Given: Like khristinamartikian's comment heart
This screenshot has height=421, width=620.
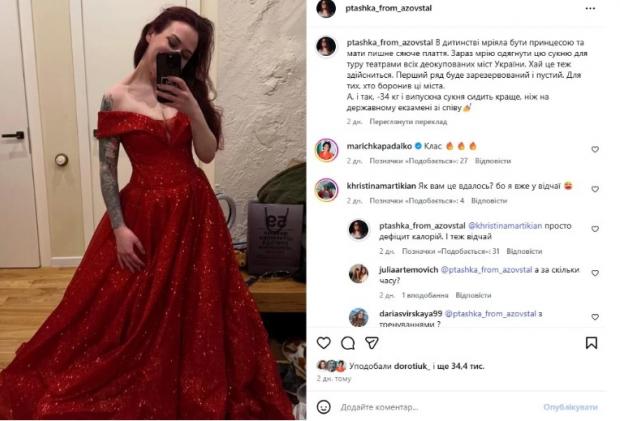Looking at the screenshot, I should point(595,189).
